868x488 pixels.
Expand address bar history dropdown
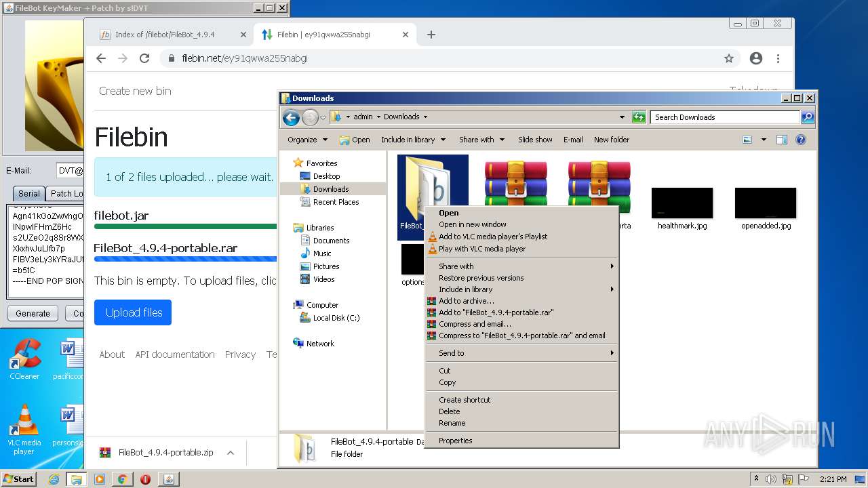coord(622,117)
